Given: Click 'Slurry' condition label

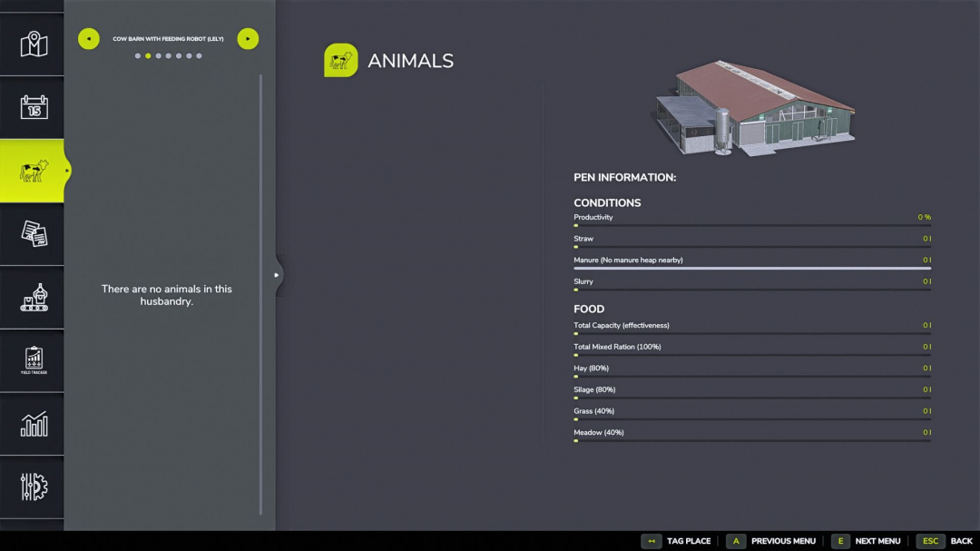Looking at the screenshot, I should click(x=583, y=281).
